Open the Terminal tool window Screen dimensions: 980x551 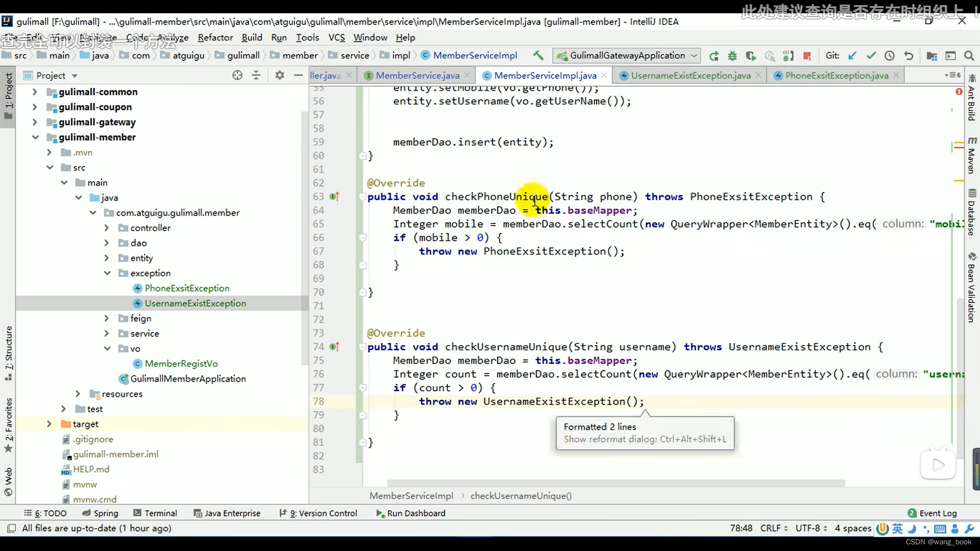(155, 513)
